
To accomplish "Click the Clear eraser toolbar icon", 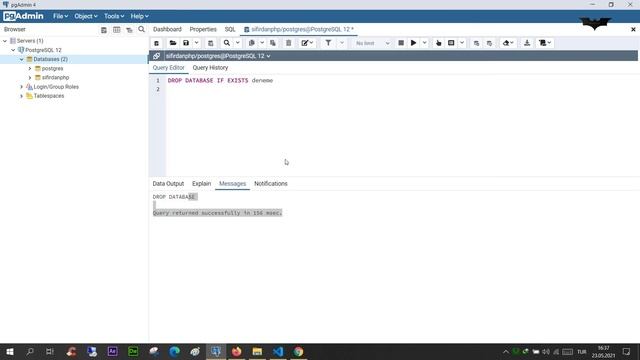I will click(x=508, y=43).
